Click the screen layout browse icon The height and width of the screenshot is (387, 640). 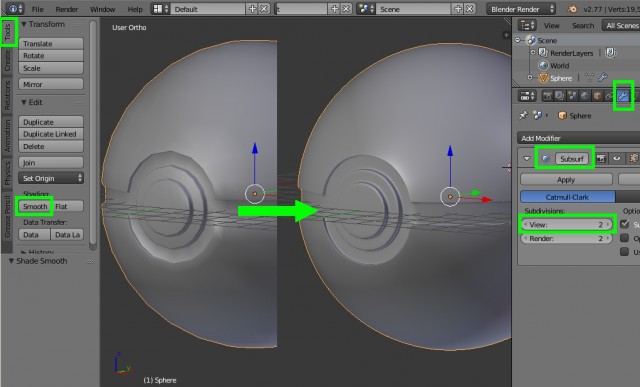pos(160,9)
